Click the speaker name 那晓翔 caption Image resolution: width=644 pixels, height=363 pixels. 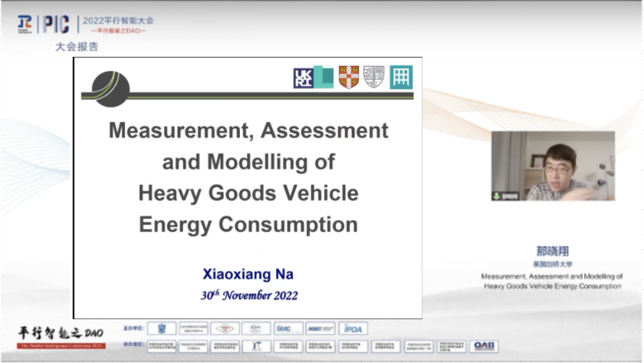point(552,251)
